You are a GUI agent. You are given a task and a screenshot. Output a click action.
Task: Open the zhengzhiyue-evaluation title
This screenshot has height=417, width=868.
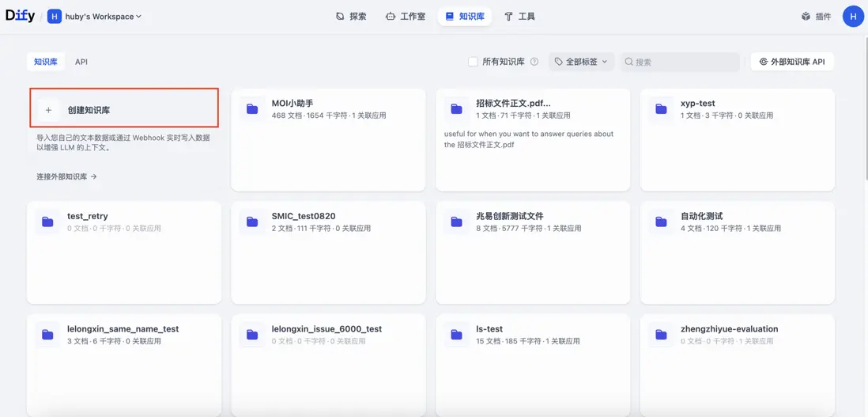(x=729, y=329)
